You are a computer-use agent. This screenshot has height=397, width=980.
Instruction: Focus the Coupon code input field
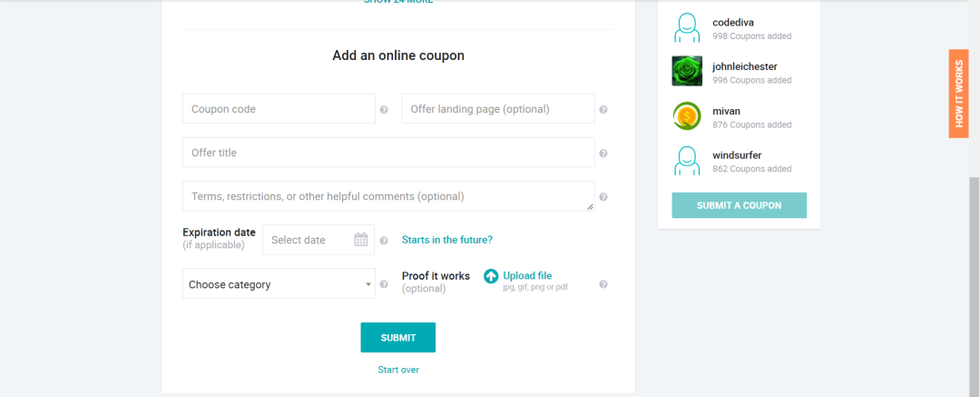click(279, 109)
